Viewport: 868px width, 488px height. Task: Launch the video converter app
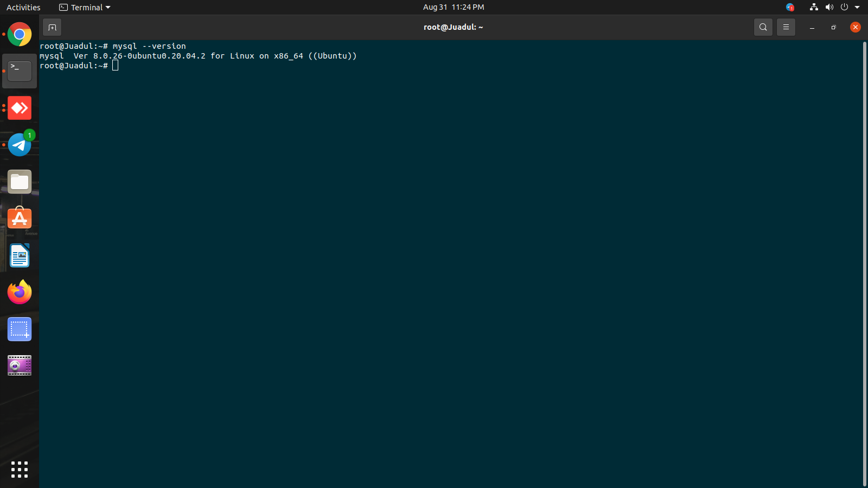[x=20, y=365]
